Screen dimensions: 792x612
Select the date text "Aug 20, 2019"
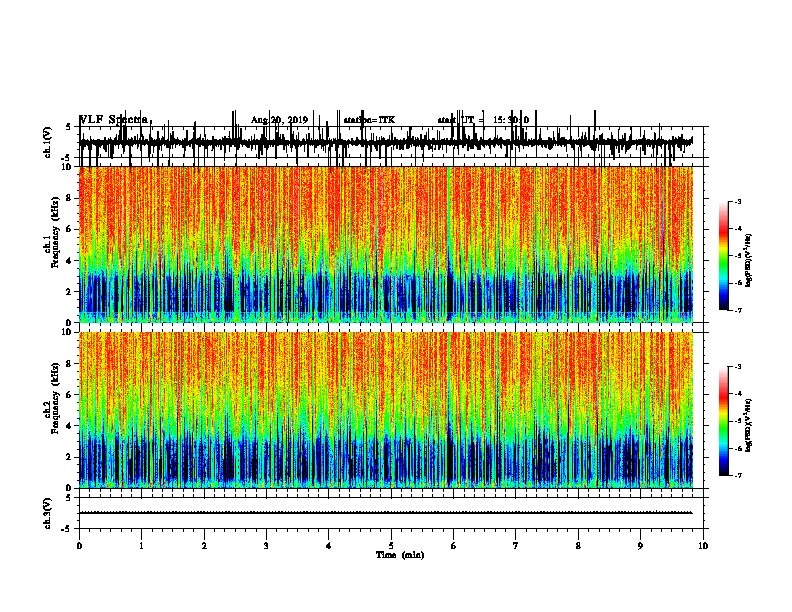[x=279, y=120]
